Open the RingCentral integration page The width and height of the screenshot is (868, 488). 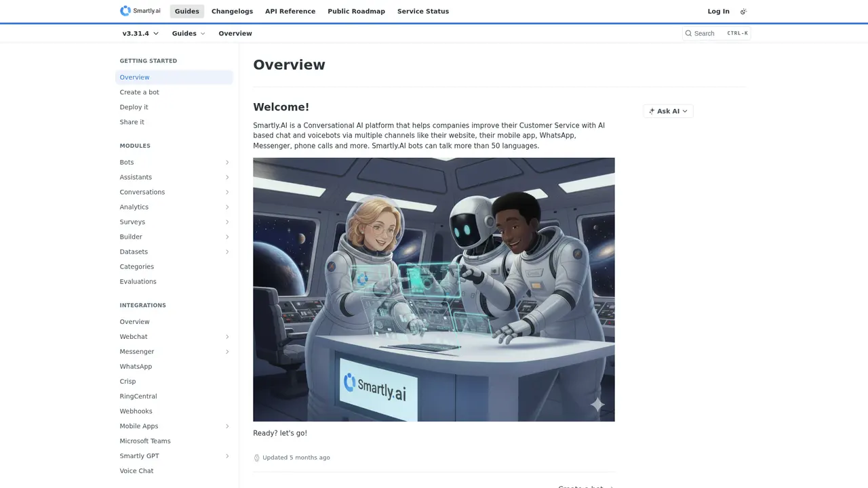[x=174, y=396]
